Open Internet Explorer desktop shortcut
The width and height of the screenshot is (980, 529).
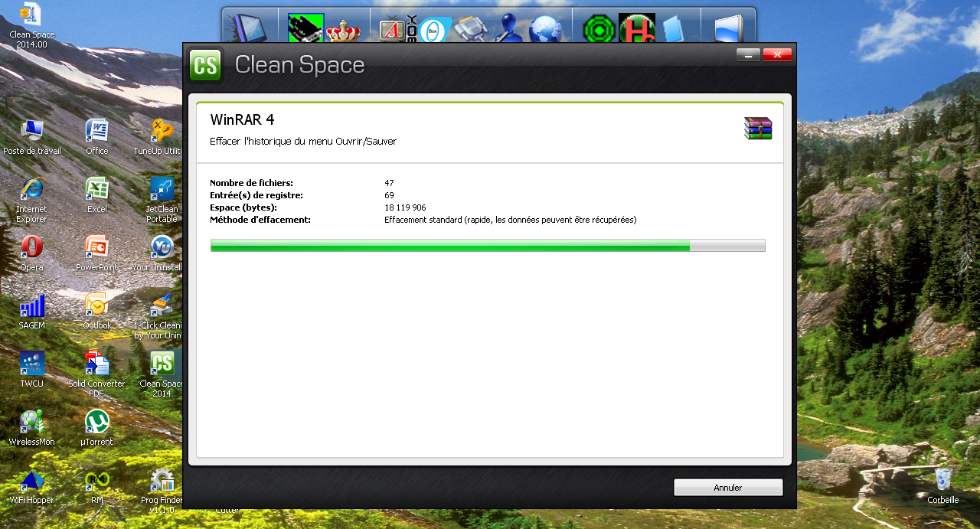[x=31, y=189]
